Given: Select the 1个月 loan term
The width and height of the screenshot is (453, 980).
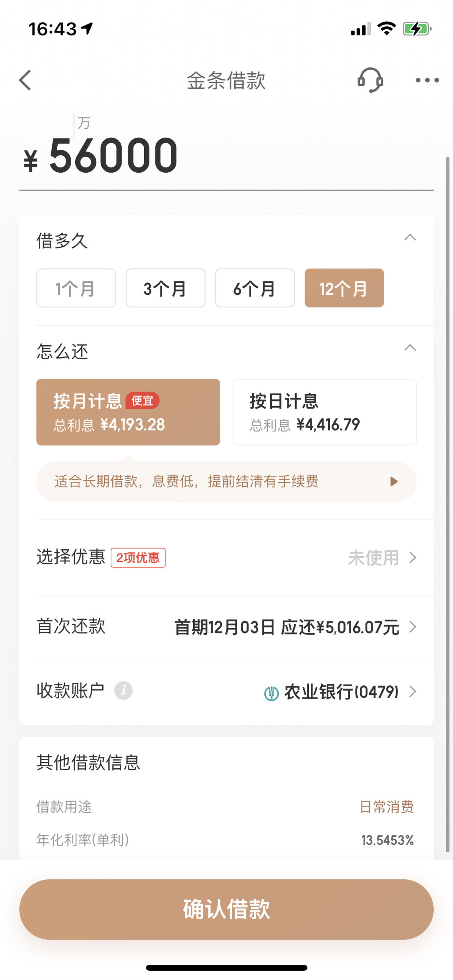Looking at the screenshot, I should pos(76,288).
